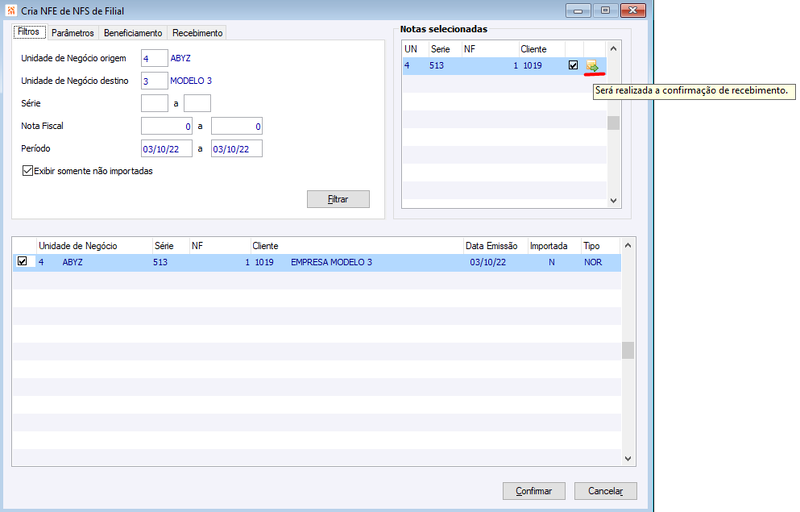Viewport: 800px width, 512px height.
Task: Click the NOR value in the Tipo column
Action: pos(593,262)
